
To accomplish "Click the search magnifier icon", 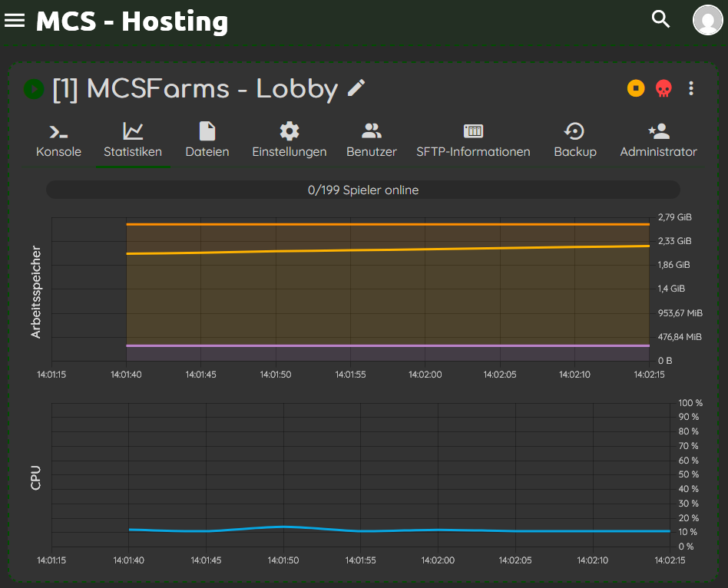I will pos(660,19).
